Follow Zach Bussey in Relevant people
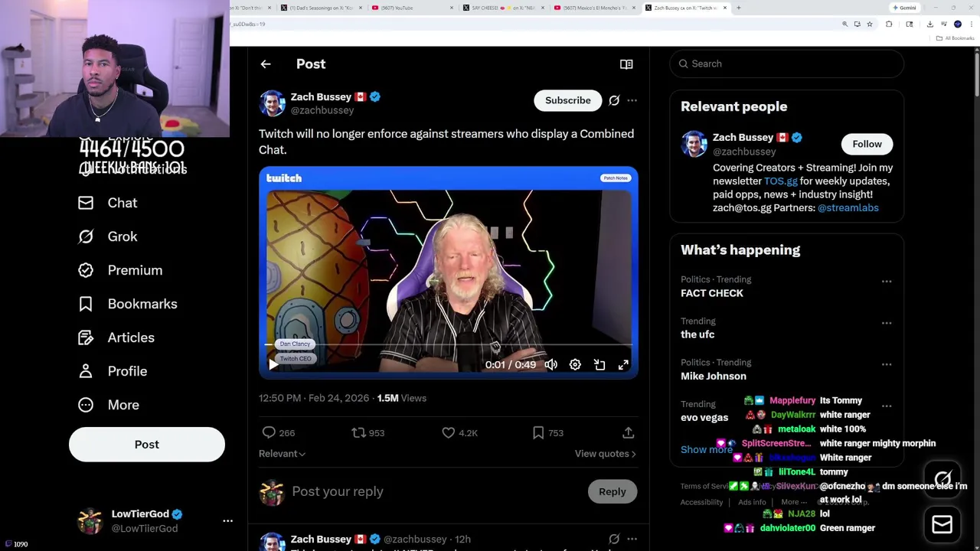 click(867, 144)
